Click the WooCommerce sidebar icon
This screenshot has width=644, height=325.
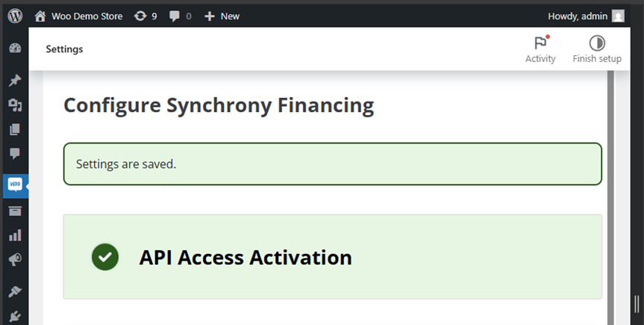point(15,185)
